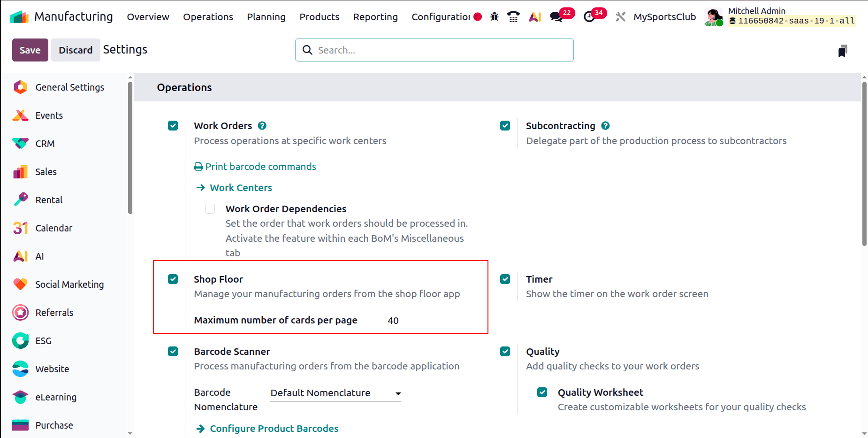Toggle the Quality Worksheet checkbox
Viewport: 868px width, 438px height.
click(542, 392)
